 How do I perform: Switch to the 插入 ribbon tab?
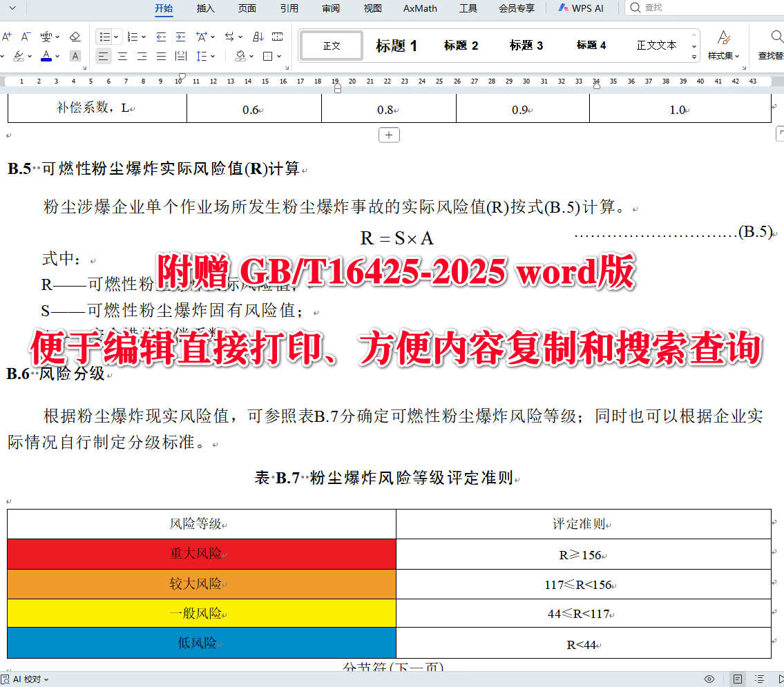point(205,8)
